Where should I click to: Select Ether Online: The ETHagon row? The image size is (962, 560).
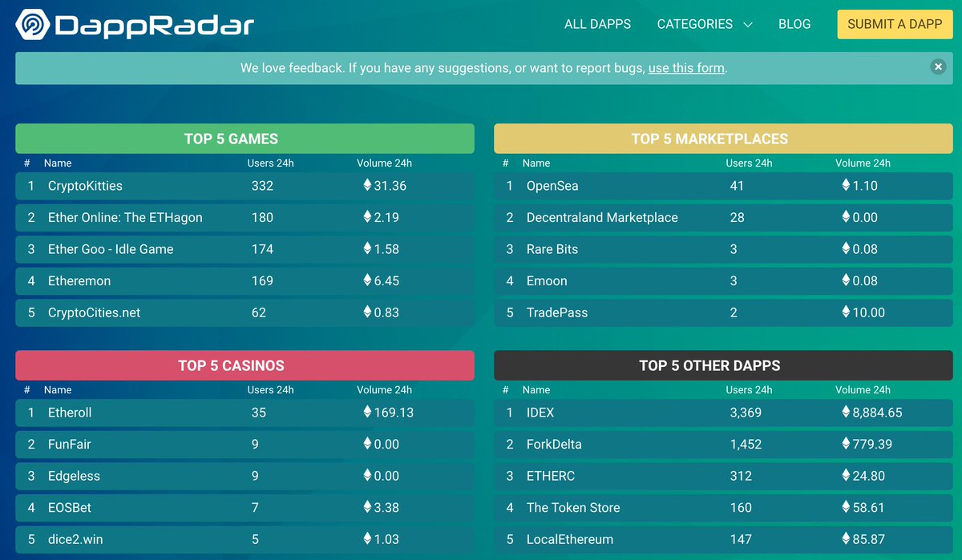[x=245, y=217]
